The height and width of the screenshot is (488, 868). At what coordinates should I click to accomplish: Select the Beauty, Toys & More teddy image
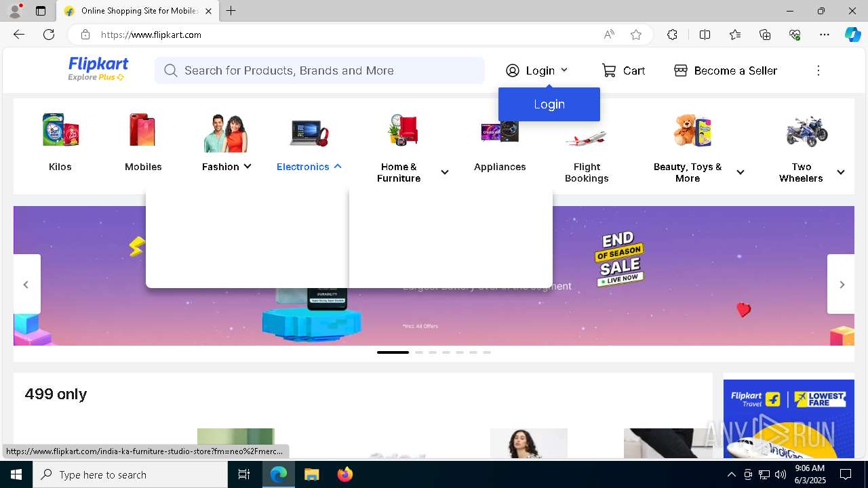pyautogui.click(x=692, y=130)
